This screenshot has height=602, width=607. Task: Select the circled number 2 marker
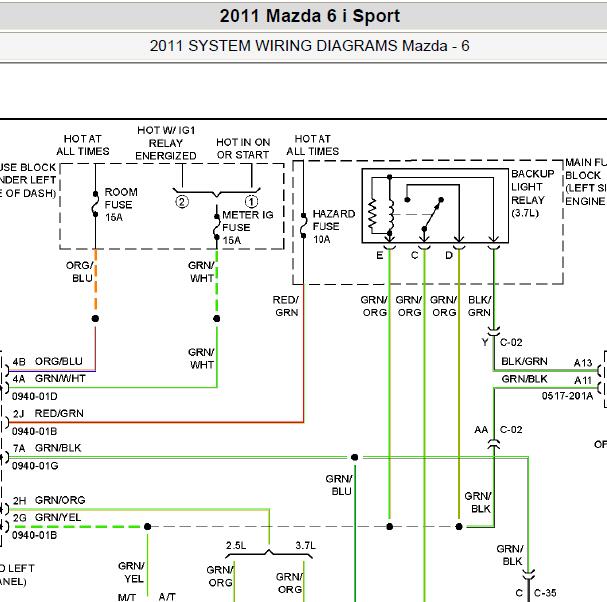point(182,202)
